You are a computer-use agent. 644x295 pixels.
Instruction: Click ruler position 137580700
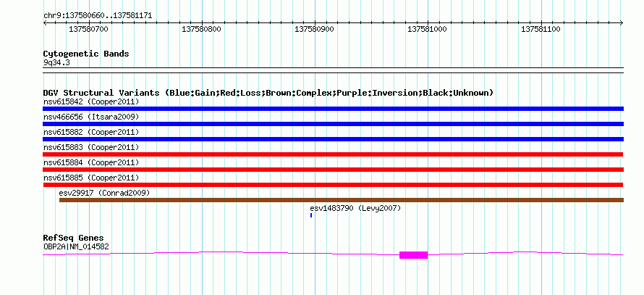[x=89, y=30]
